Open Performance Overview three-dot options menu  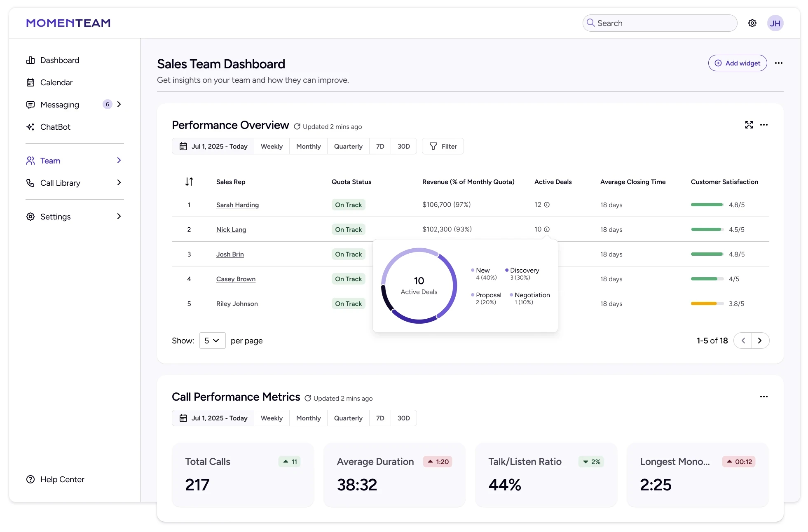point(764,125)
